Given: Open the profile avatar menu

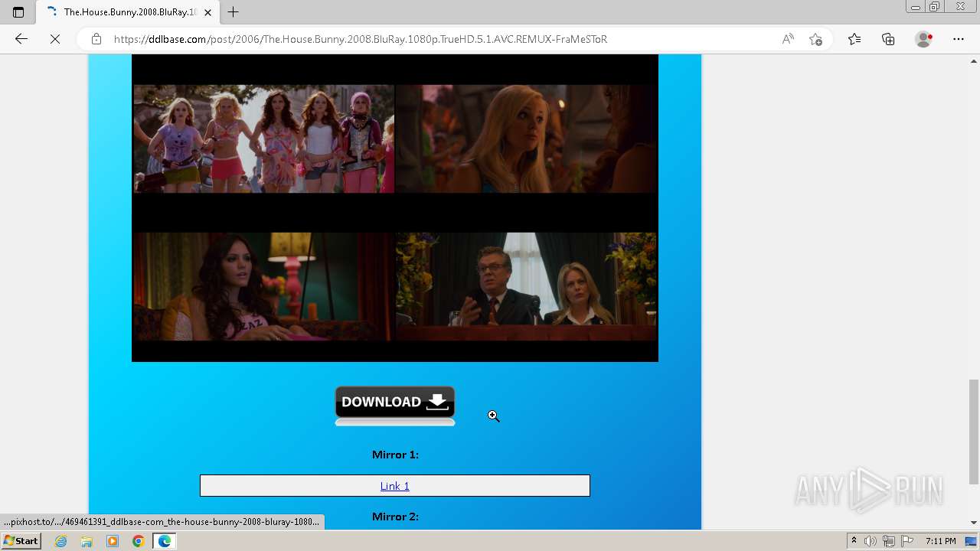Looking at the screenshot, I should [x=923, y=39].
